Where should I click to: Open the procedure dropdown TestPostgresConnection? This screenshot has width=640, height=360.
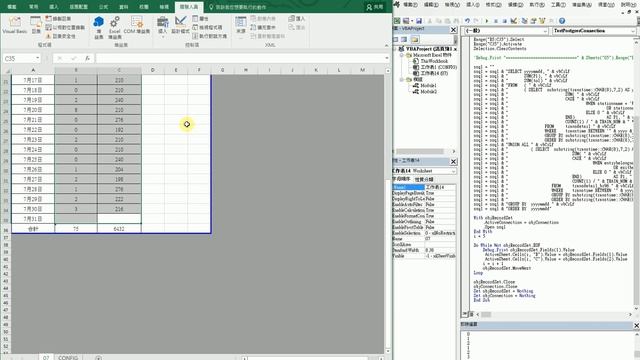point(633,31)
